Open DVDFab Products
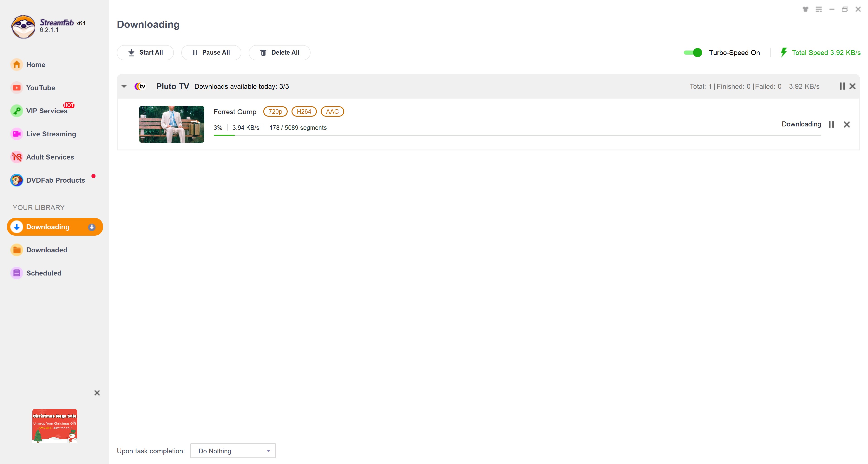The width and height of the screenshot is (868, 464). tap(56, 180)
